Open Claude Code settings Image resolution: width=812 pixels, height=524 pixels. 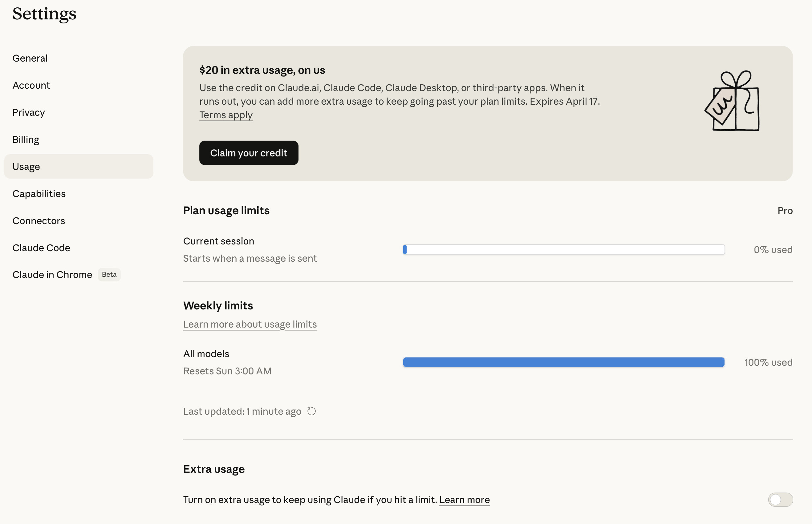click(x=41, y=248)
